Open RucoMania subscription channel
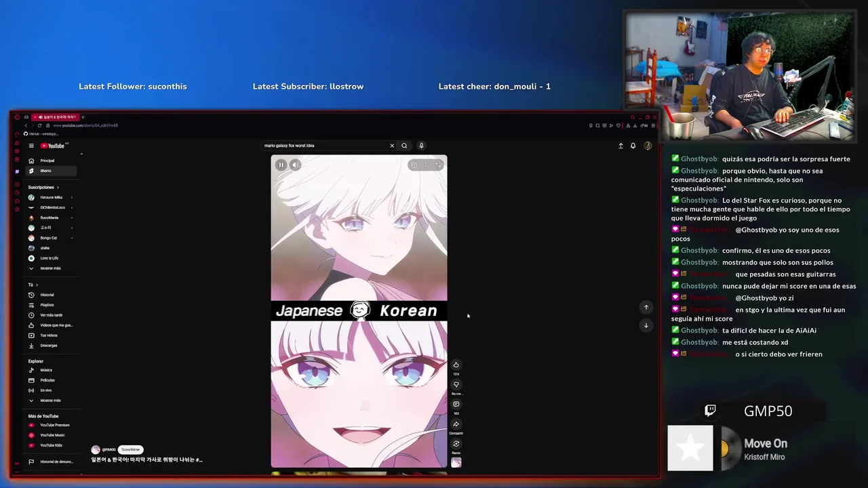Screen dimensions: 868x488 (52, 218)
